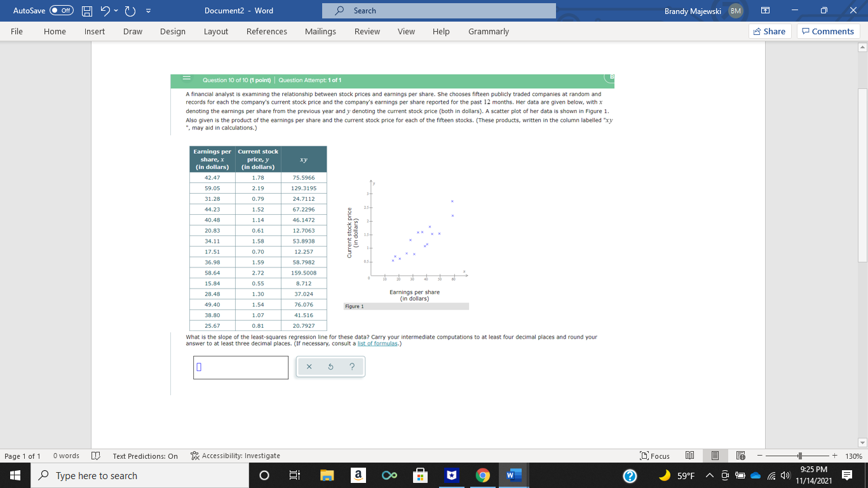Open the View ribbon tab
Viewport: 868px width, 488px height.
406,31
